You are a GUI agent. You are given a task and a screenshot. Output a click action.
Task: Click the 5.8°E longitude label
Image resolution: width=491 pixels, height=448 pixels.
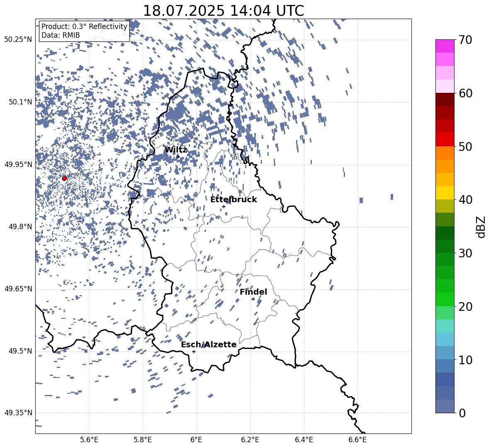pyautogui.click(x=143, y=440)
